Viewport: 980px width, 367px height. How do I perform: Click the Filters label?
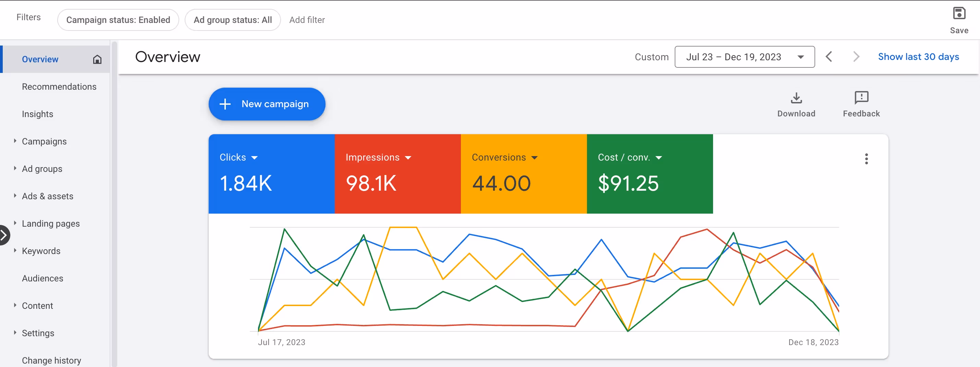pyautogui.click(x=28, y=17)
